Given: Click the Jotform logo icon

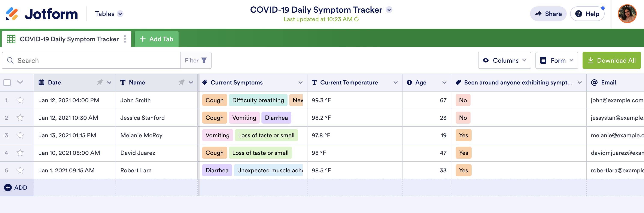Looking at the screenshot, I should click(12, 14).
